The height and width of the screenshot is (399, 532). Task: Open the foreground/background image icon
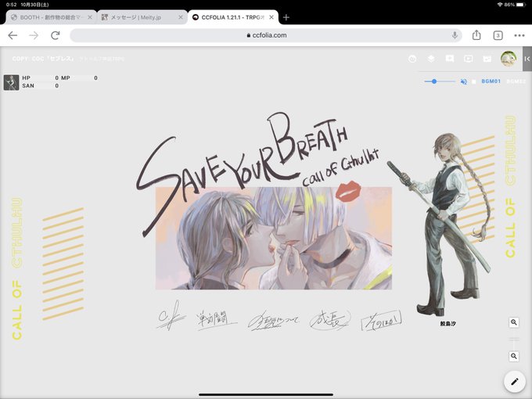(450, 59)
